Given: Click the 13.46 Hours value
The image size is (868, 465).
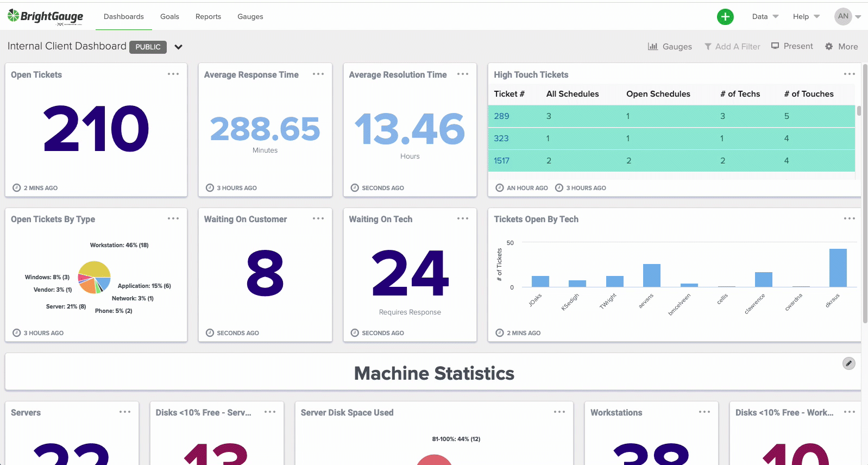Looking at the screenshot, I should (410, 129).
